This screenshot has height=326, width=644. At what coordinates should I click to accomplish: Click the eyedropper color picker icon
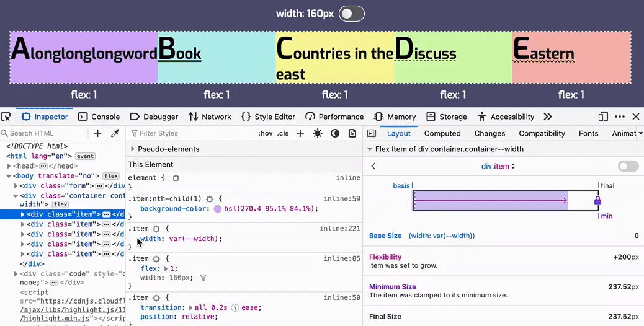[x=115, y=133]
